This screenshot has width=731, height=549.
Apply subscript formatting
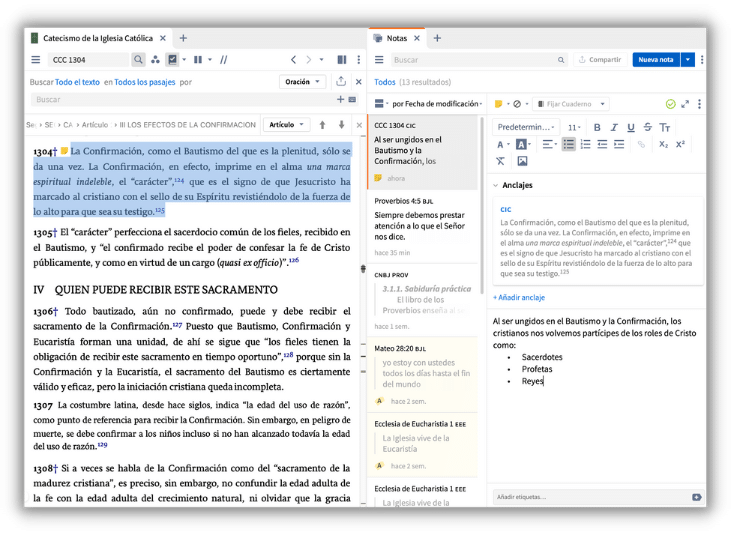(663, 144)
